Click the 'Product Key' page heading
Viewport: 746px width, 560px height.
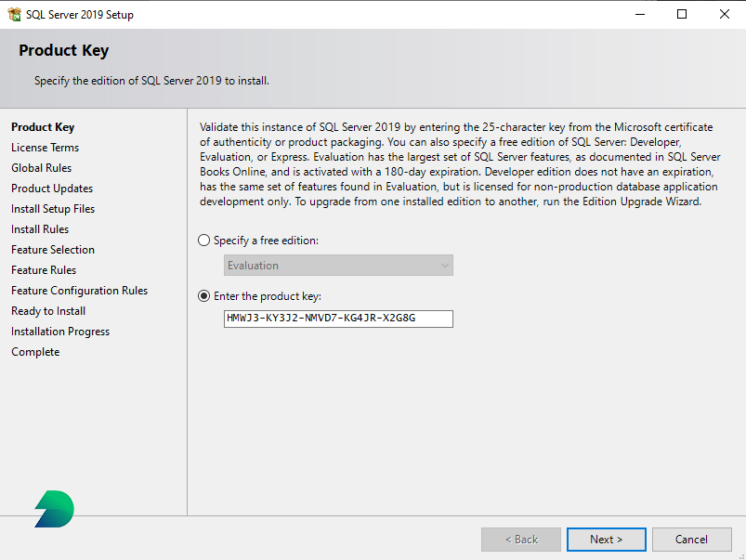click(64, 50)
